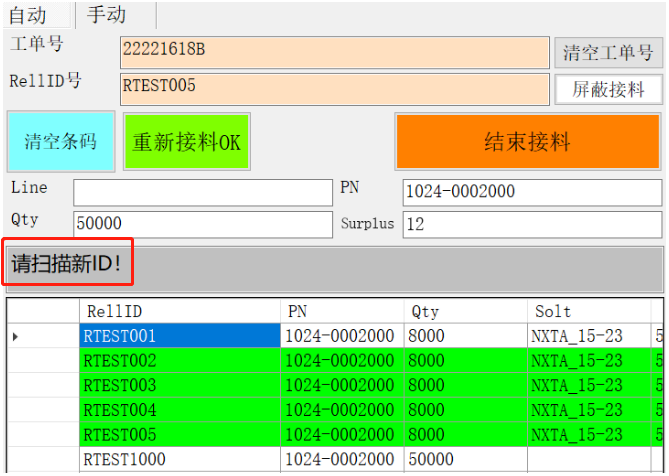
Task: Select the RTEST003 table row
Action: tap(179, 385)
